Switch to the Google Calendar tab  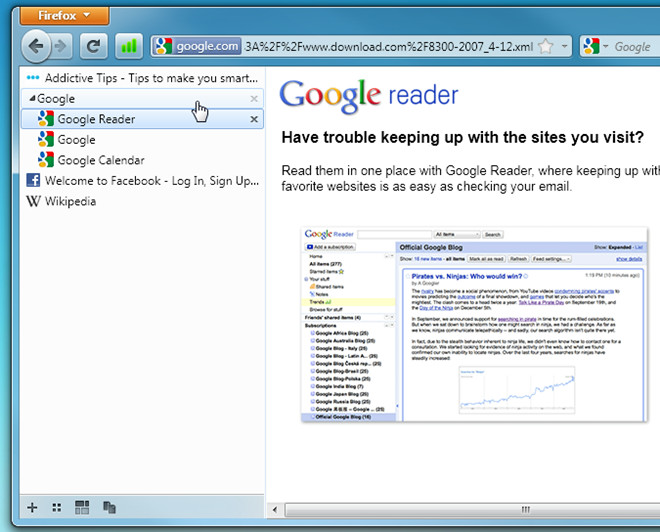(x=142, y=160)
